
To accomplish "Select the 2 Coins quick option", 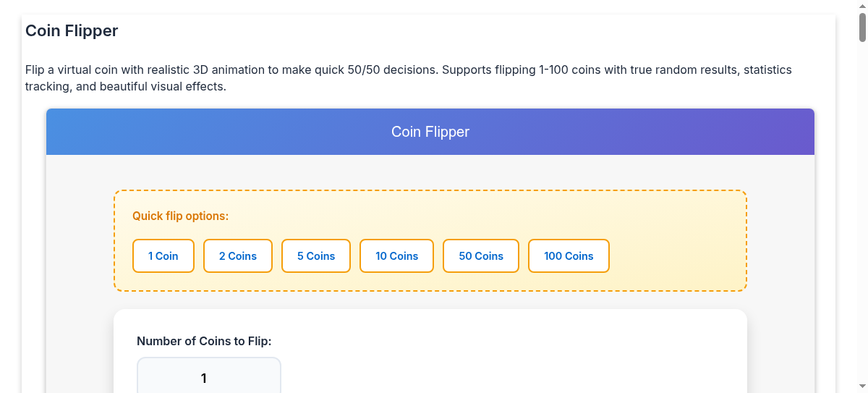I will coord(238,256).
